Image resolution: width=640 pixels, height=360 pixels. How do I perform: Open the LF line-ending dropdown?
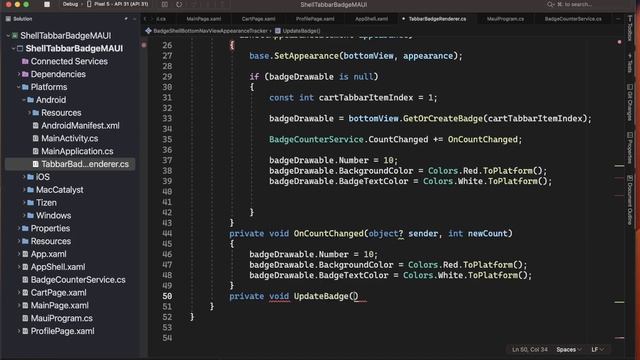(598, 349)
